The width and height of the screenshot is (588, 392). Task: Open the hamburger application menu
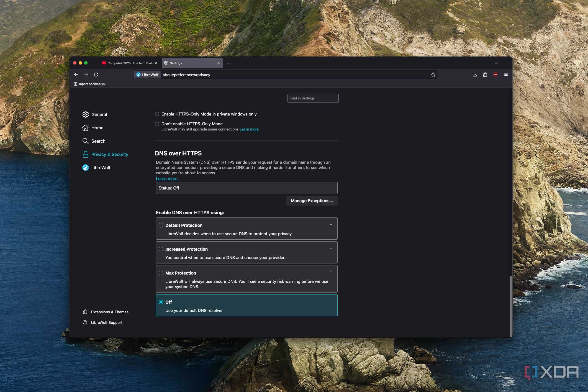506,75
